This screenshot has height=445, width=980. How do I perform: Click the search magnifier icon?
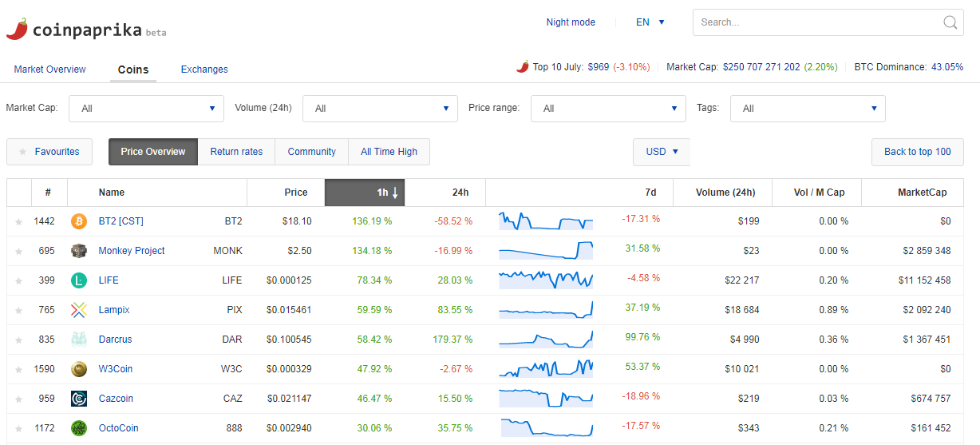(x=950, y=22)
